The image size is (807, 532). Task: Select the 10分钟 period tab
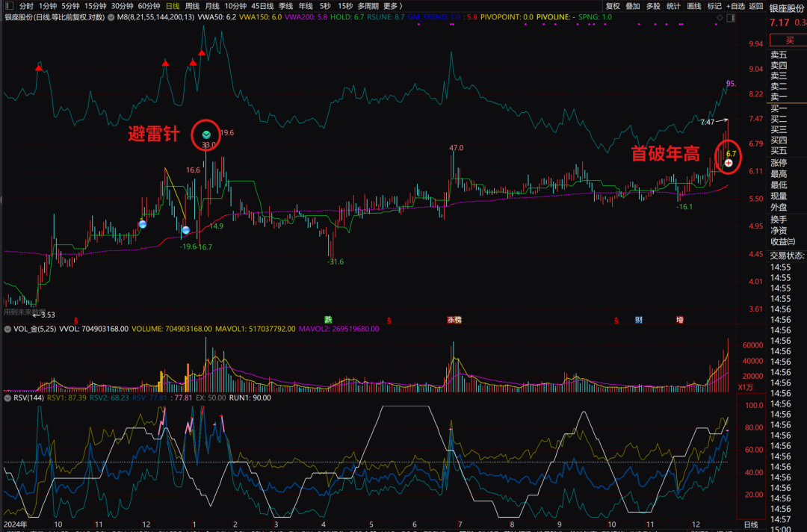235,6
